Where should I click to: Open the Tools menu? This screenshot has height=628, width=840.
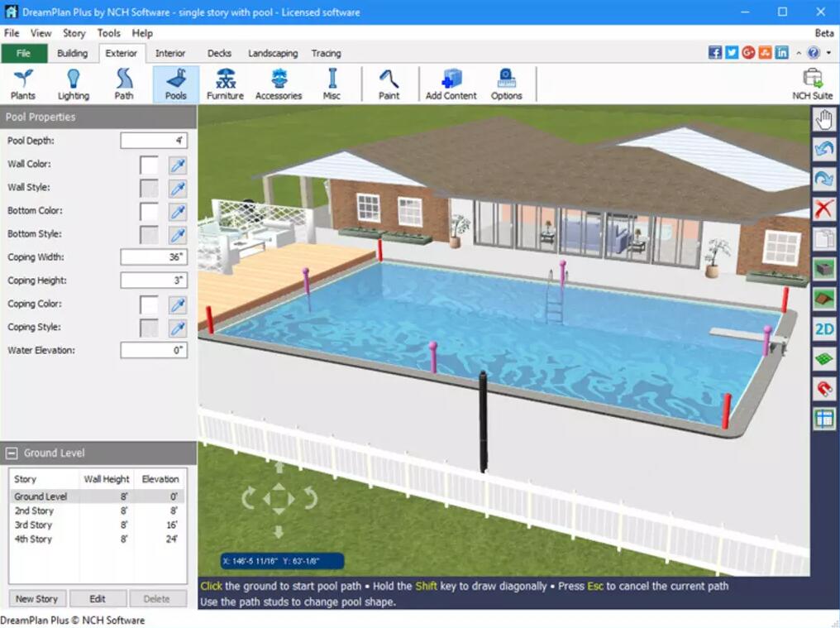click(x=108, y=33)
